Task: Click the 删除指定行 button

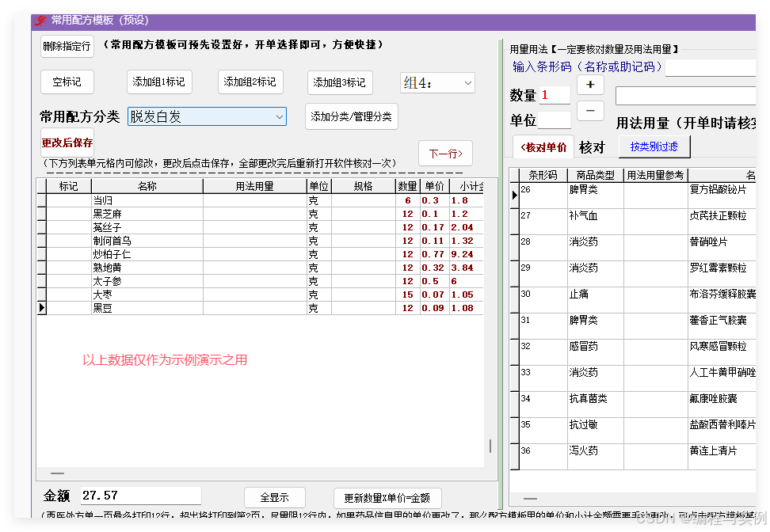Action: 67,47
